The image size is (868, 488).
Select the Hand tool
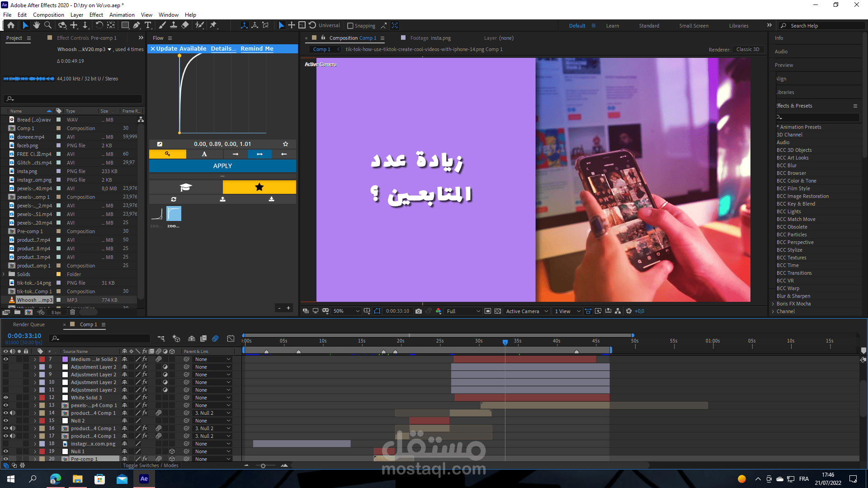pyautogui.click(x=37, y=25)
